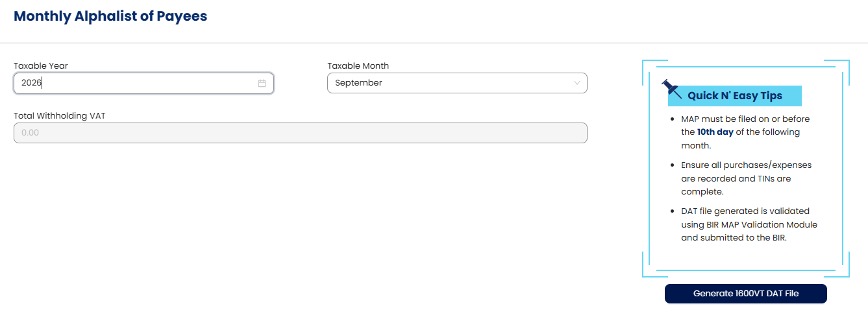Viewport: 868px width, 319px height.
Task: Expand the Taxable Month chevron arrow
Action: coord(577,83)
